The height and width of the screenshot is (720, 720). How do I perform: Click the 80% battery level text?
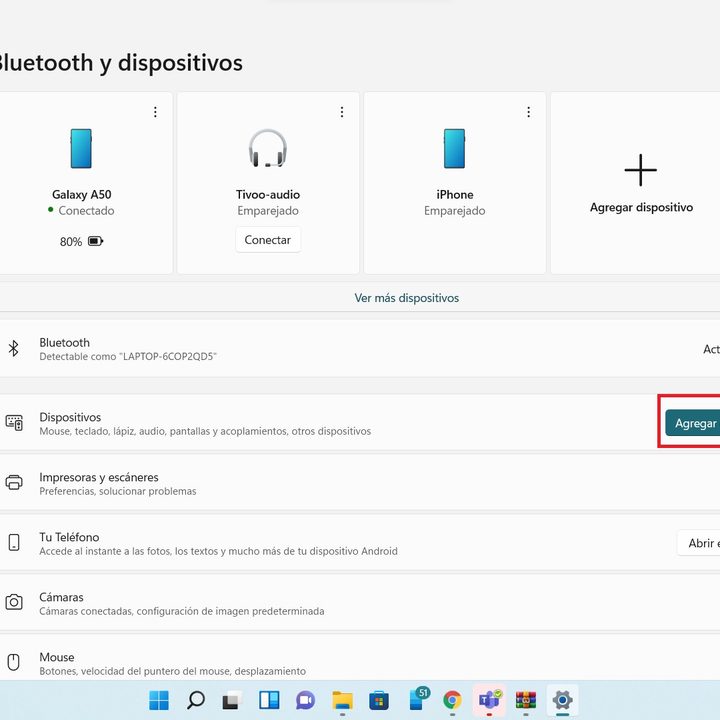tap(71, 242)
